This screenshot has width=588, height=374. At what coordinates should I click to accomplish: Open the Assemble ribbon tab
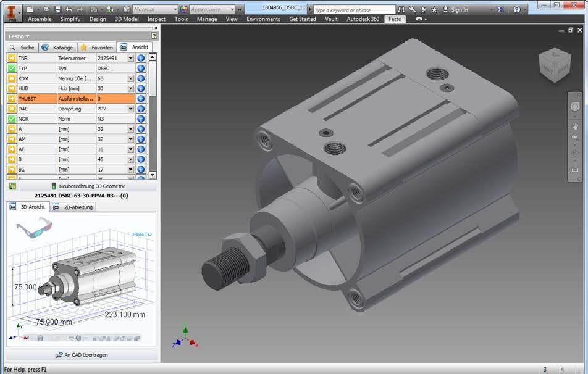(x=40, y=19)
